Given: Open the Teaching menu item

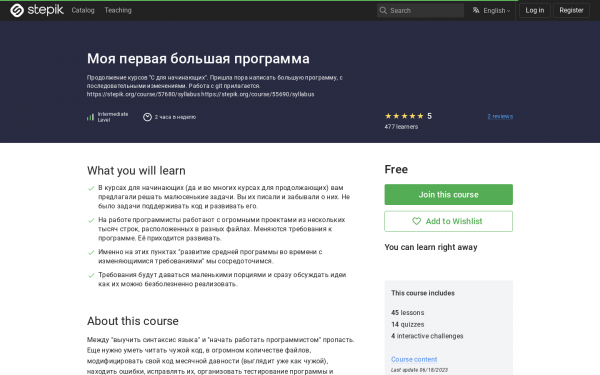Looking at the screenshot, I should pyautogui.click(x=118, y=10).
